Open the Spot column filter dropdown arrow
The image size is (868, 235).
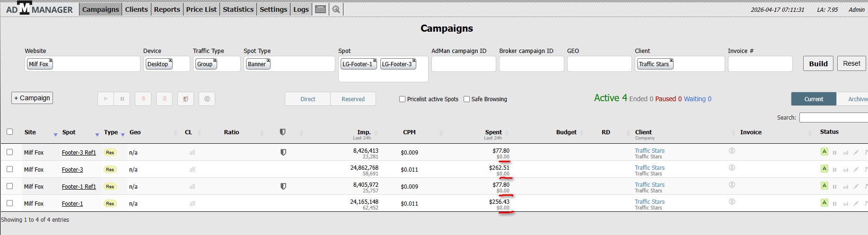click(97, 135)
